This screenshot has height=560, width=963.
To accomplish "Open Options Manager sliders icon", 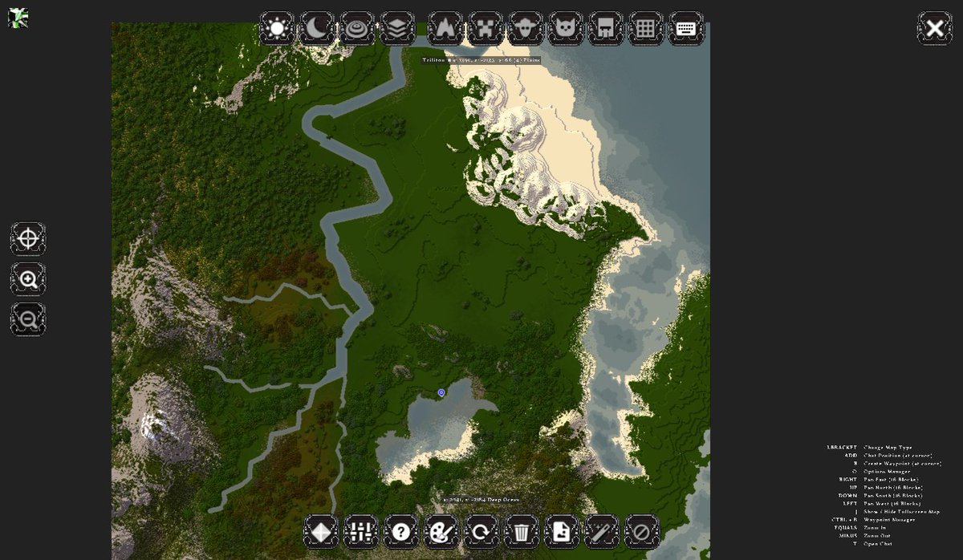I will (x=361, y=531).
